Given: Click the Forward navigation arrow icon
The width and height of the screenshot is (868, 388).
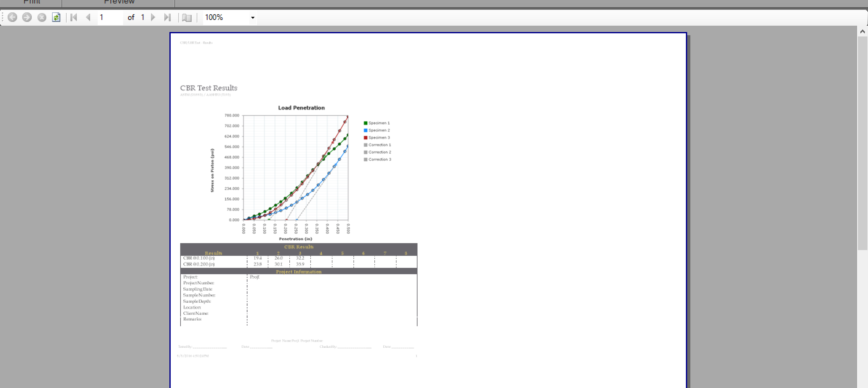Looking at the screenshot, I should [x=27, y=17].
